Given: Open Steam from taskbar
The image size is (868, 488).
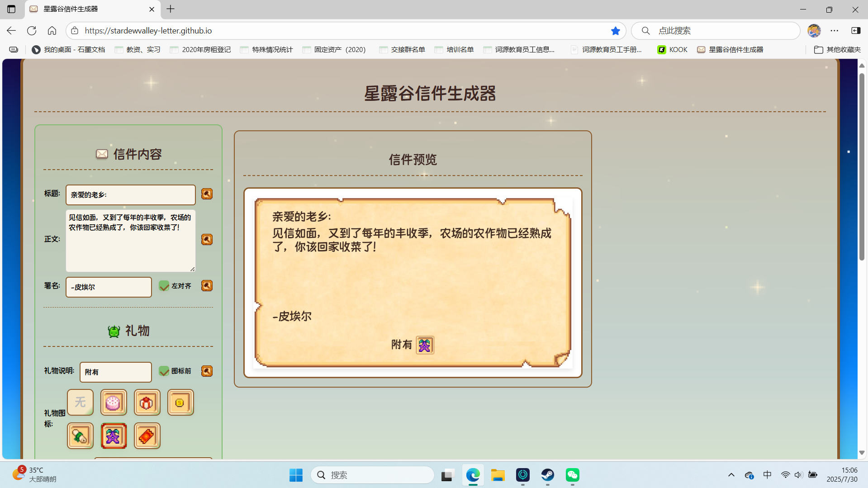Looking at the screenshot, I should pos(548,475).
